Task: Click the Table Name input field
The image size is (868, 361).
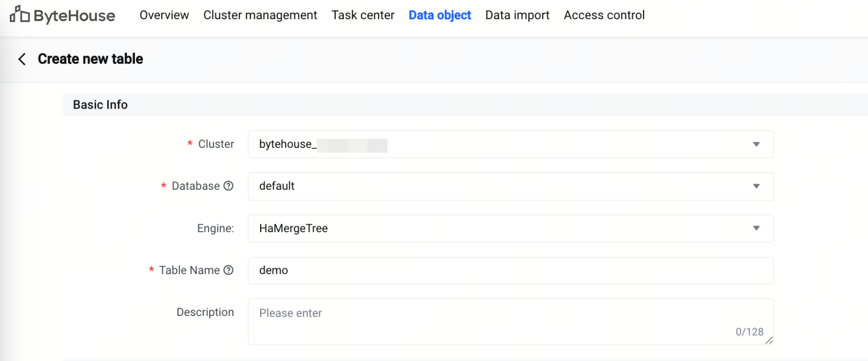Action: pyautogui.click(x=511, y=270)
